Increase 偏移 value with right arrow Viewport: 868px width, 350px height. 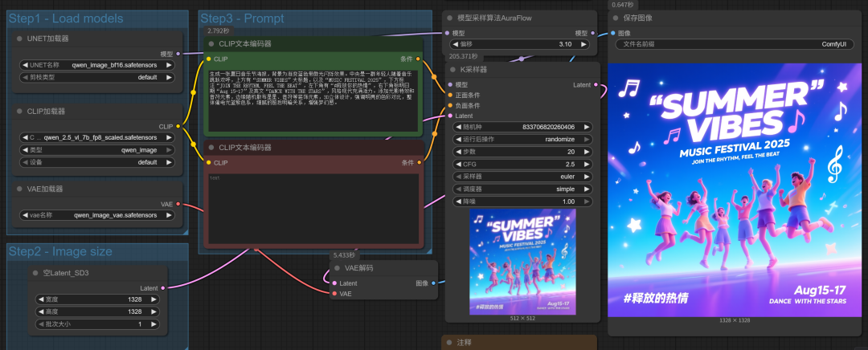coord(583,43)
